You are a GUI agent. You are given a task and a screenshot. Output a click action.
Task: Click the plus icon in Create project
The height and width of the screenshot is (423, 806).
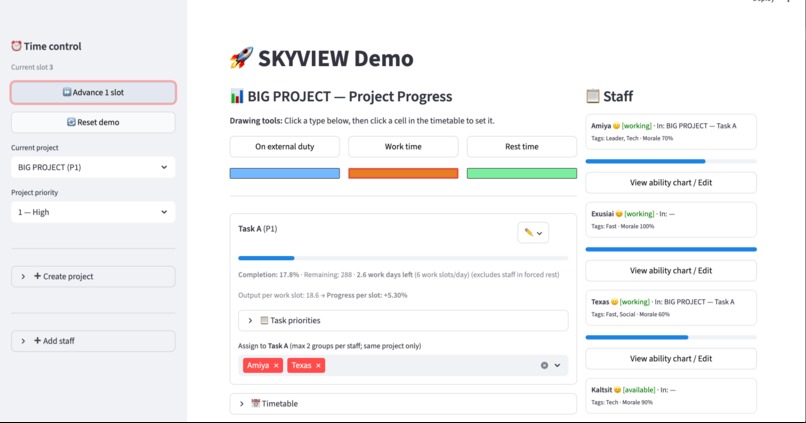38,276
